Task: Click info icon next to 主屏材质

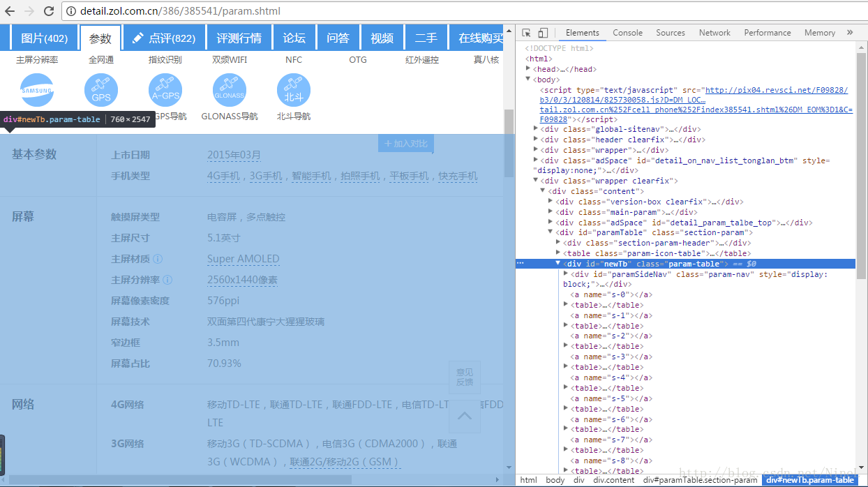Action: (158, 259)
